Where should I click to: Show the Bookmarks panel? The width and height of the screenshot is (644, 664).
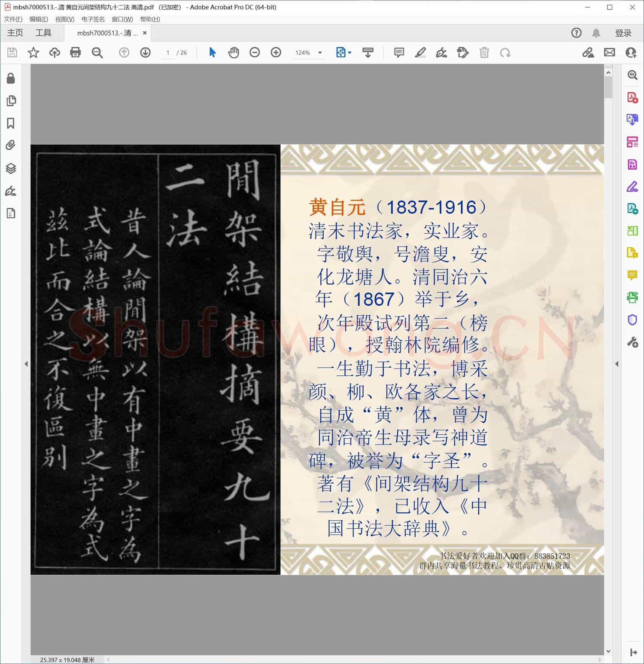coord(10,123)
